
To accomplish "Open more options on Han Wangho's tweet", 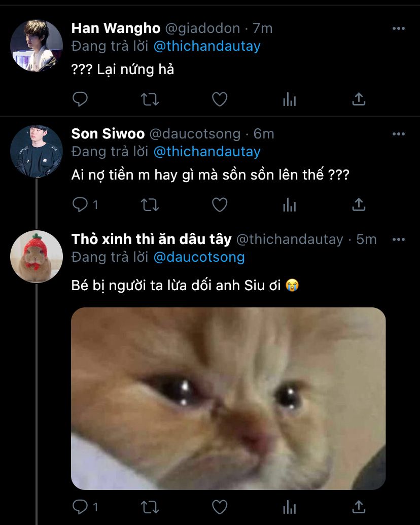I will [x=399, y=28].
